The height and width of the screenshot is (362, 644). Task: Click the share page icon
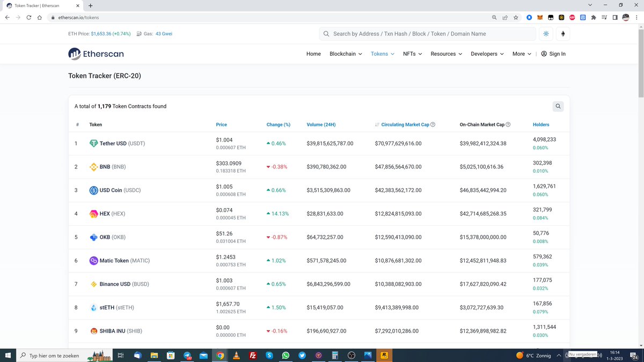pos(505,17)
